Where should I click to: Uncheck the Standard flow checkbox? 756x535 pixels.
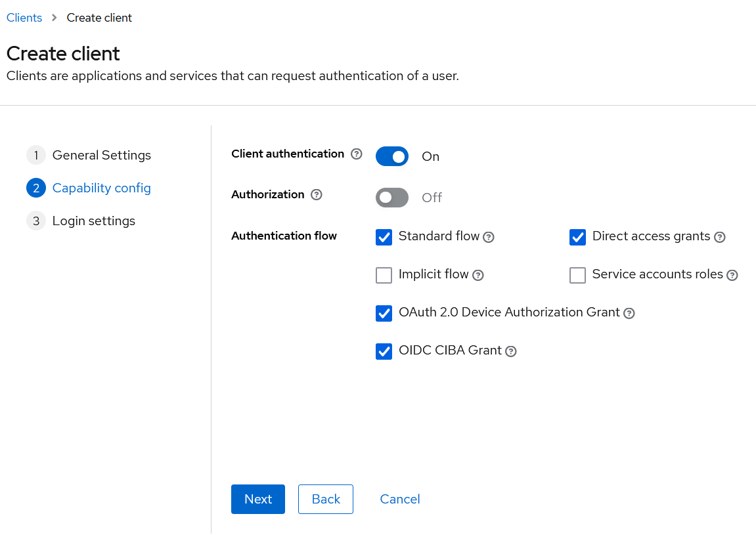[x=384, y=237]
